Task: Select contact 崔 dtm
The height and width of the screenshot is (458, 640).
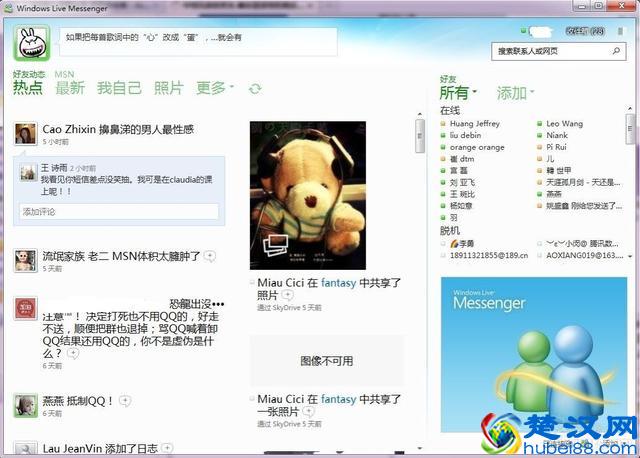Action: (x=462, y=159)
